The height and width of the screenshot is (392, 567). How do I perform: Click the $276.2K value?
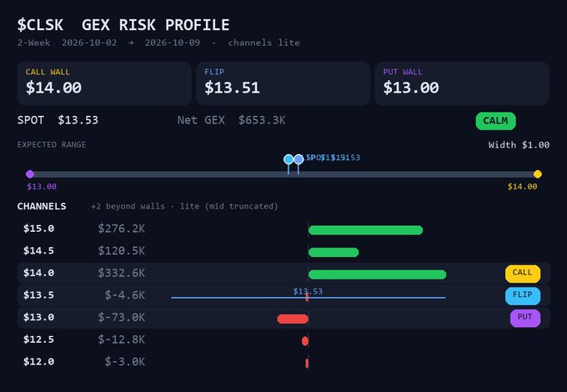(x=122, y=229)
